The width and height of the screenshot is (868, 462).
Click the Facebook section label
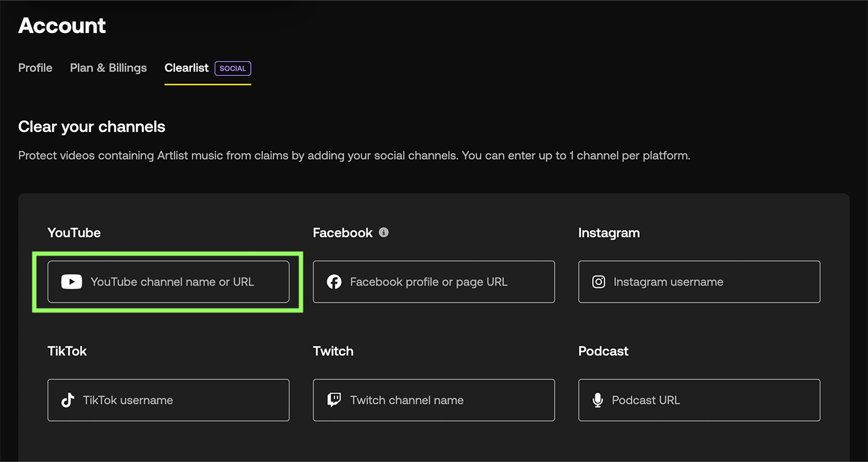click(343, 233)
